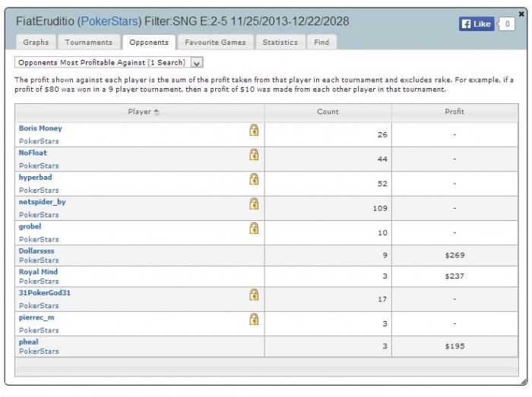Viewport: 532px width, 397px height.
Task: Click the $237 profit value
Action: pos(454,276)
